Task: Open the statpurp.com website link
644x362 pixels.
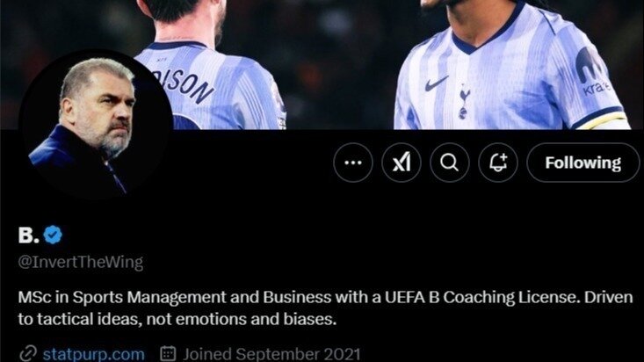Action: pyautogui.click(x=94, y=354)
